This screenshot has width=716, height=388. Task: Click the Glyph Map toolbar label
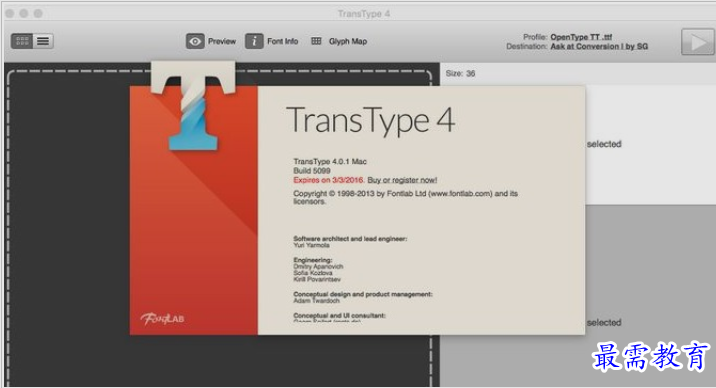(x=348, y=42)
